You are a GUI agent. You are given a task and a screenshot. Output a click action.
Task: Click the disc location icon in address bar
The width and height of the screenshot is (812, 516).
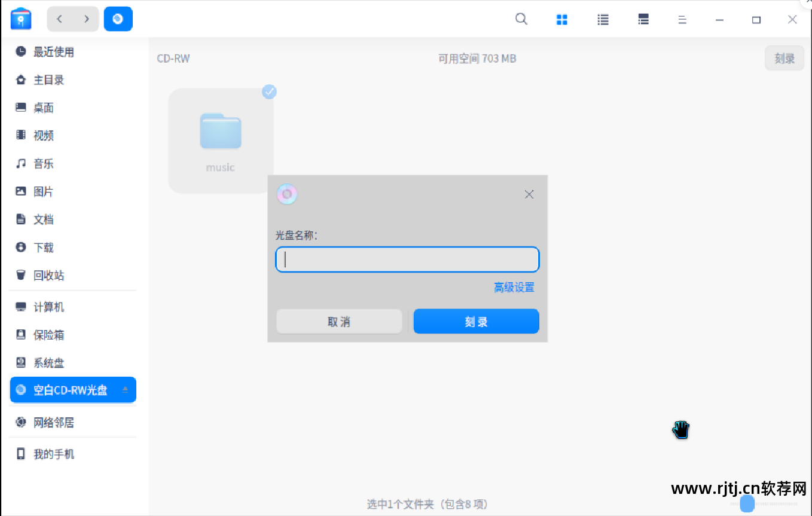(x=118, y=19)
